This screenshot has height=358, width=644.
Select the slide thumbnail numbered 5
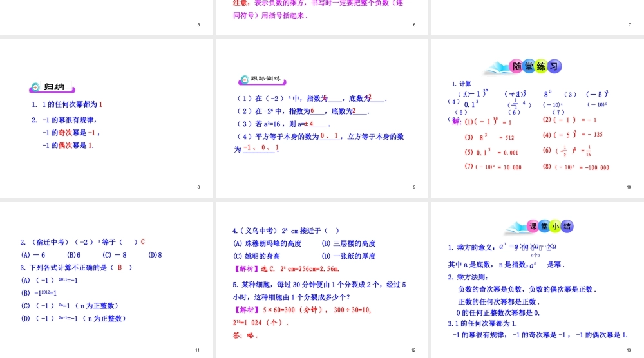(x=106, y=17)
